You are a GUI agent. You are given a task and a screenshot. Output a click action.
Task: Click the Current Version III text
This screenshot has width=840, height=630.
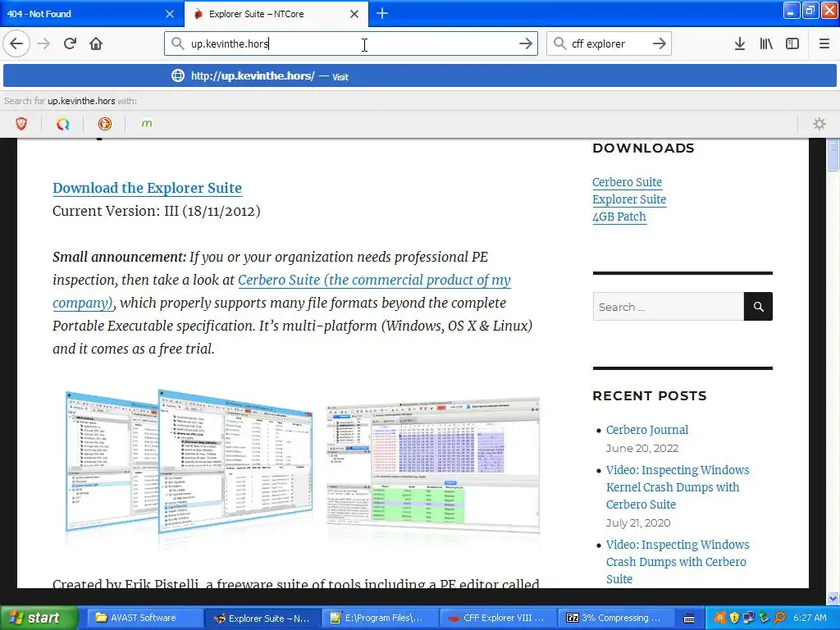click(x=157, y=211)
